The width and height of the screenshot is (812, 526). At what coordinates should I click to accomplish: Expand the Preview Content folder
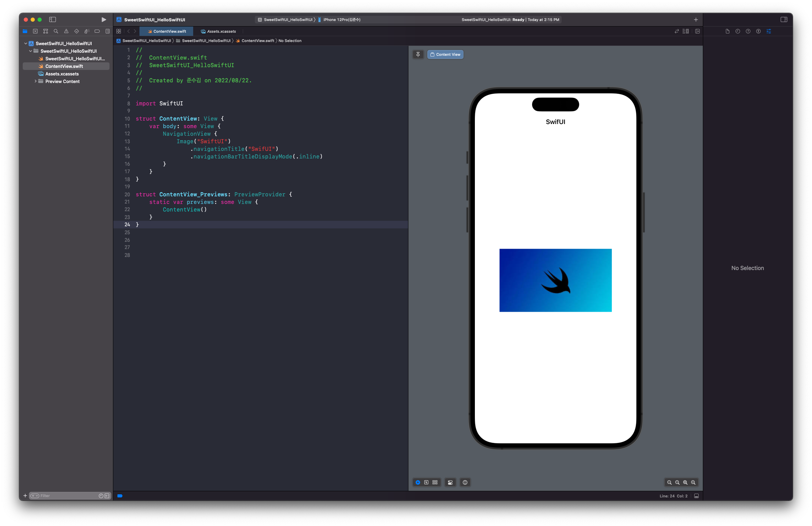coord(35,81)
